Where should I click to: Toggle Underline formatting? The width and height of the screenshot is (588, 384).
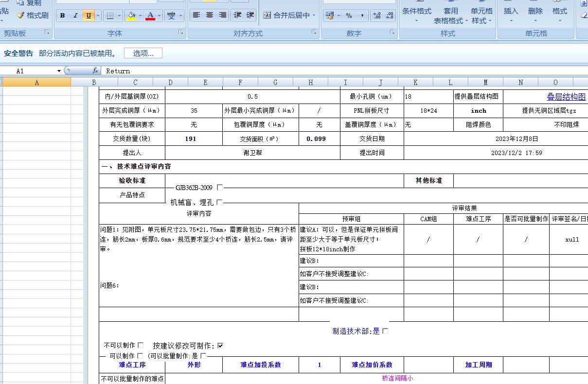pyautogui.click(x=88, y=16)
